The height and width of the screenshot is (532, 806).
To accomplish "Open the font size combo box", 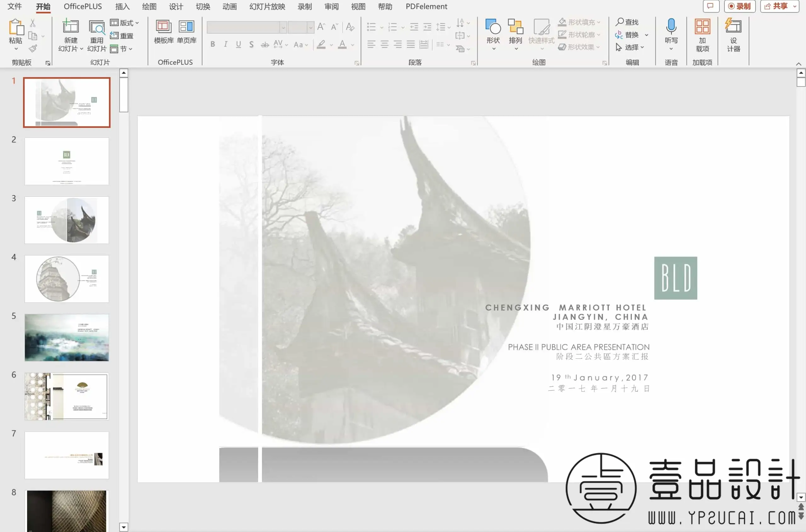I will click(x=300, y=27).
